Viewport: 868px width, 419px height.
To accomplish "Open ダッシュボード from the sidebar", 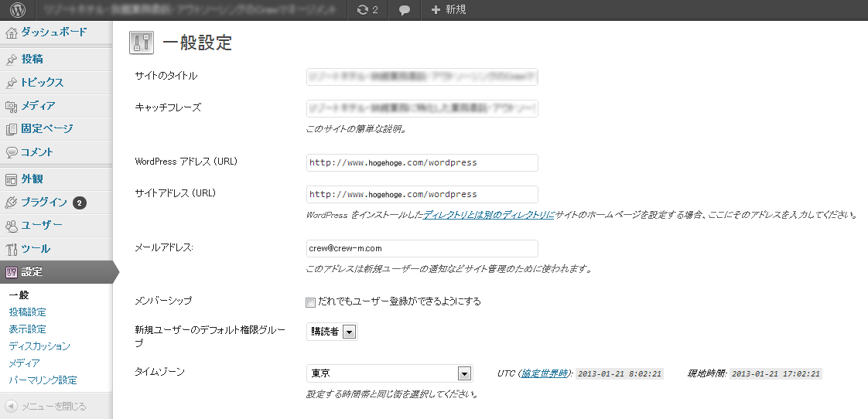I will (53, 32).
